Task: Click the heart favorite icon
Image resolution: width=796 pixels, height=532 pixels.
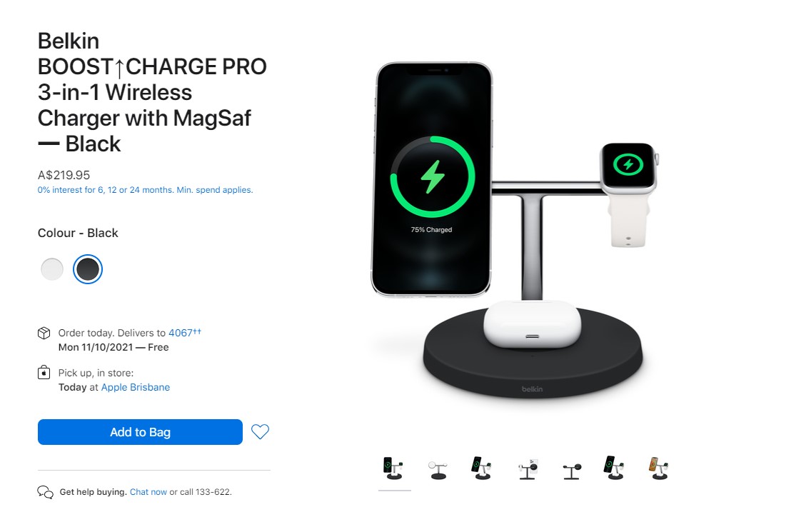Action: click(x=260, y=431)
